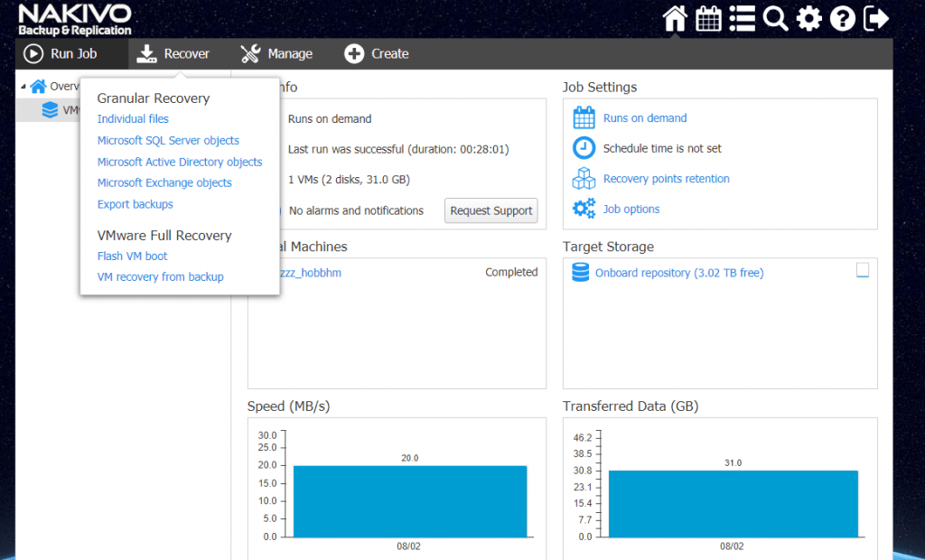925x560 pixels.
Task: Open the zzz_hobbhm virtual machine link
Action: (x=311, y=273)
